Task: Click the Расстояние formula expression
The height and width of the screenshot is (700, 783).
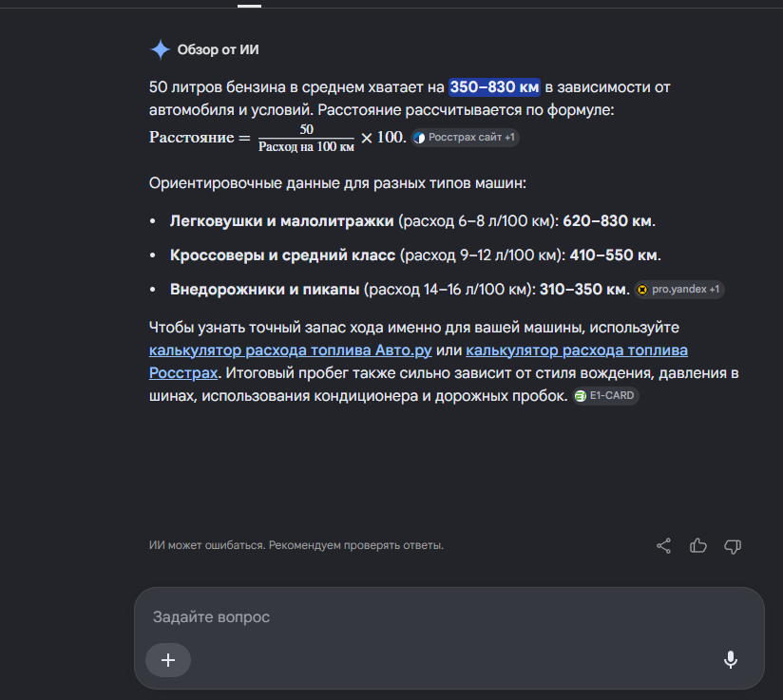Action: pyautogui.click(x=277, y=138)
